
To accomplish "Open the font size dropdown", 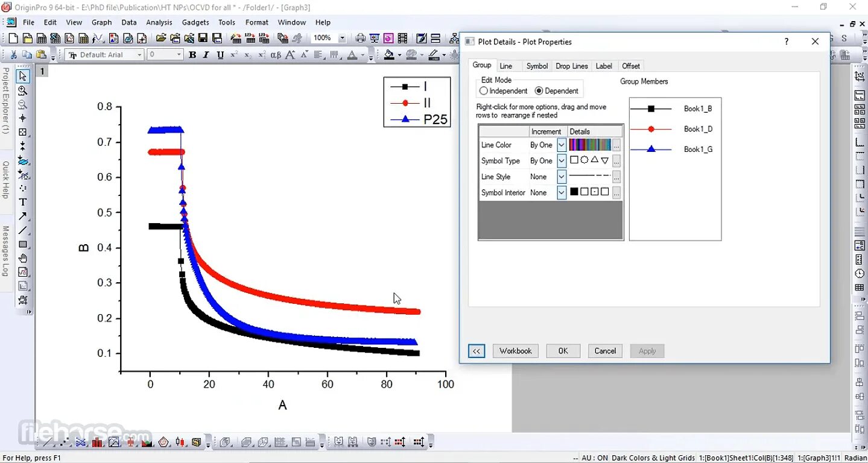I will (x=179, y=55).
